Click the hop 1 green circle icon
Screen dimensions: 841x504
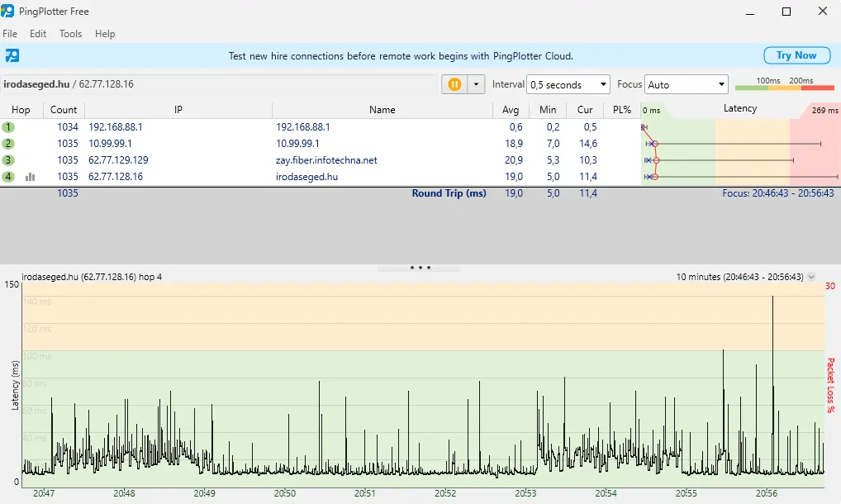point(8,127)
